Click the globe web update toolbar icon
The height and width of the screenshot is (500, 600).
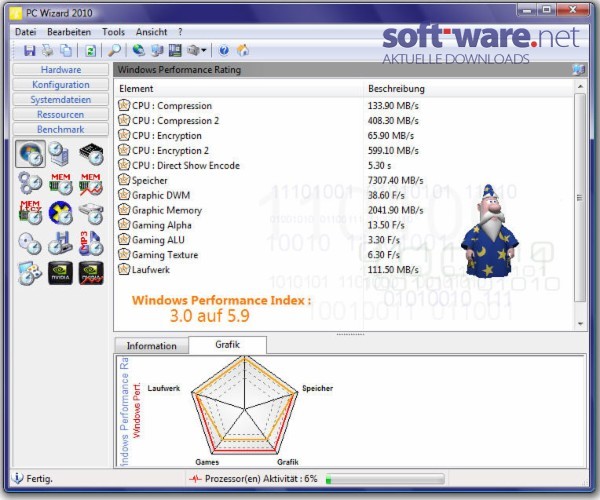coord(138,50)
